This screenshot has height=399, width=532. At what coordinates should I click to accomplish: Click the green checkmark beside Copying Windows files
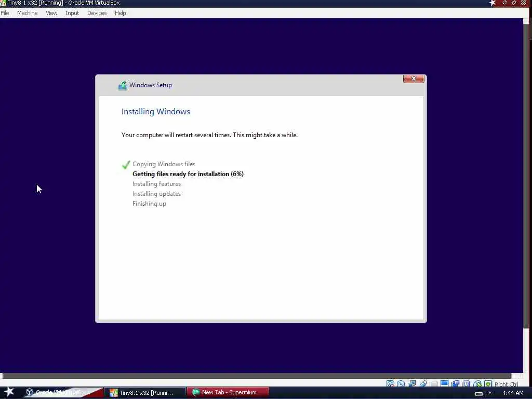pyautogui.click(x=126, y=165)
